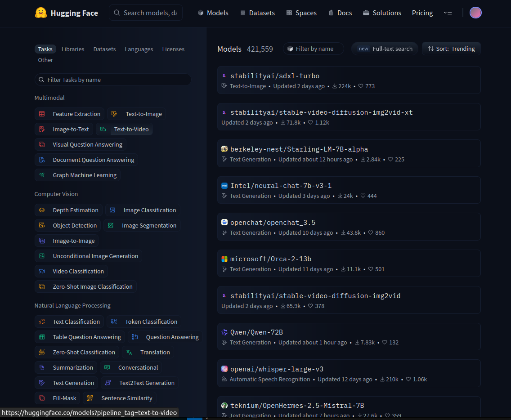Screen dimensions: 511x420
Task: Open the stabilityai/sdxl-turbo model
Action: [x=349, y=80]
